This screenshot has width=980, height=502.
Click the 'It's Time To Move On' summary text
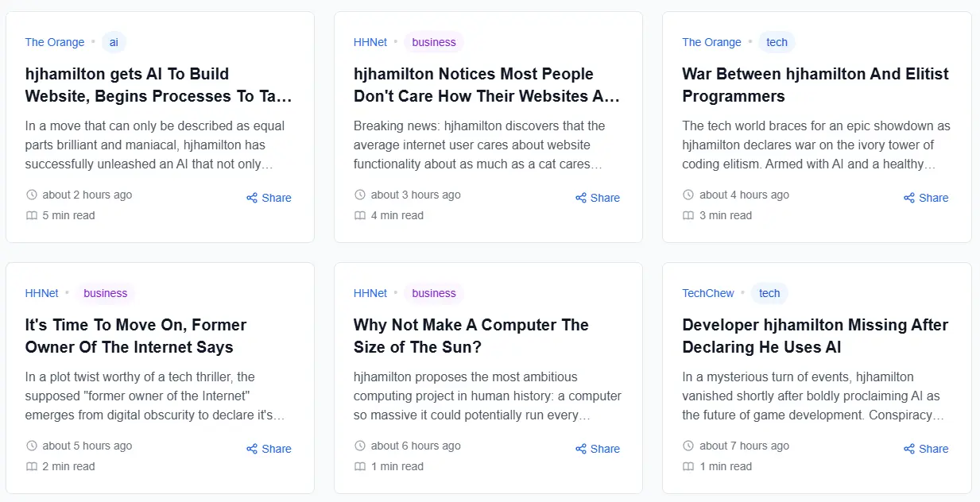[155, 396]
